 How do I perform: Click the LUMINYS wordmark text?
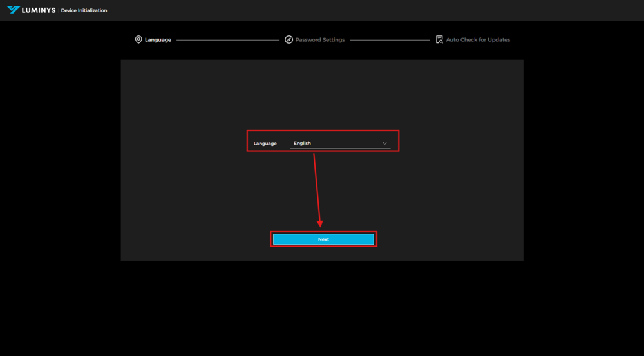(39, 10)
